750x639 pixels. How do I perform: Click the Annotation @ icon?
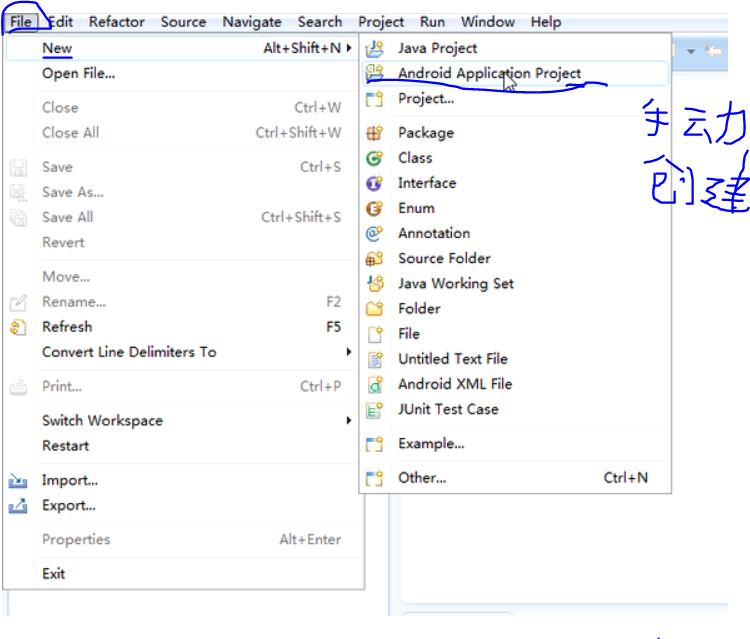pos(375,233)
